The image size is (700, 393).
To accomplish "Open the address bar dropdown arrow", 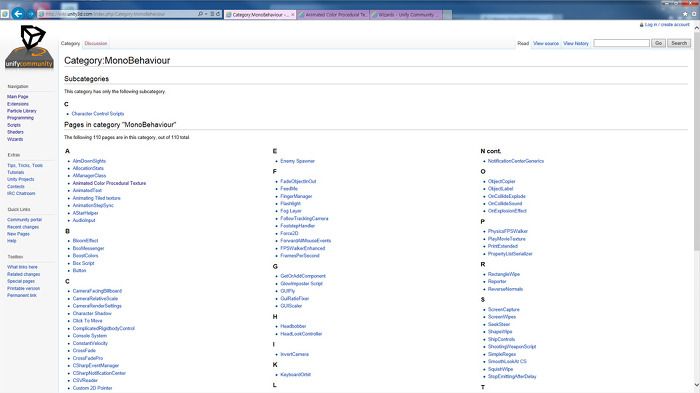I will click(x=206, y=14).
